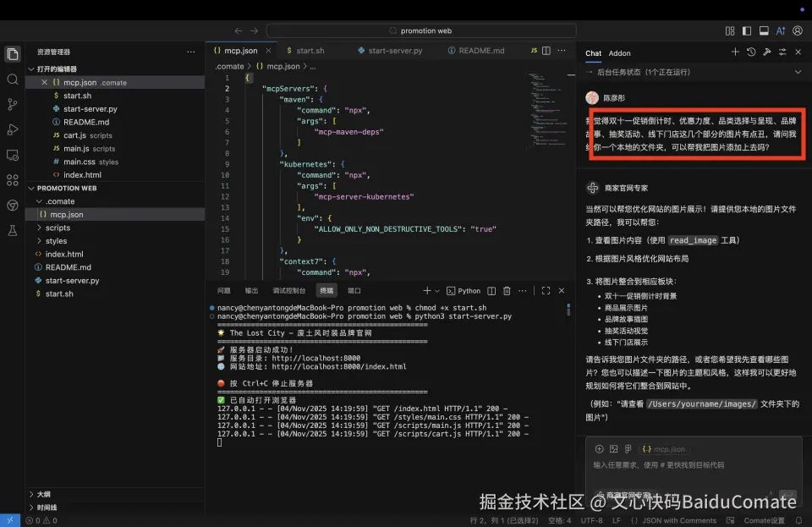The width and height of the screenshot is (812, 527).
Task: Start a new chat with plus
Action: pyautogui.click(x=735, y=52)
